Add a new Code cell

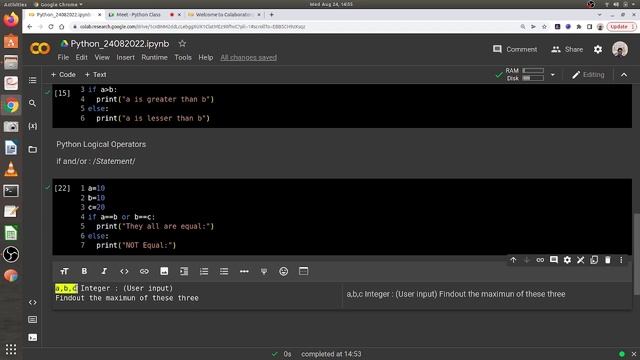[x=63, y=75]
